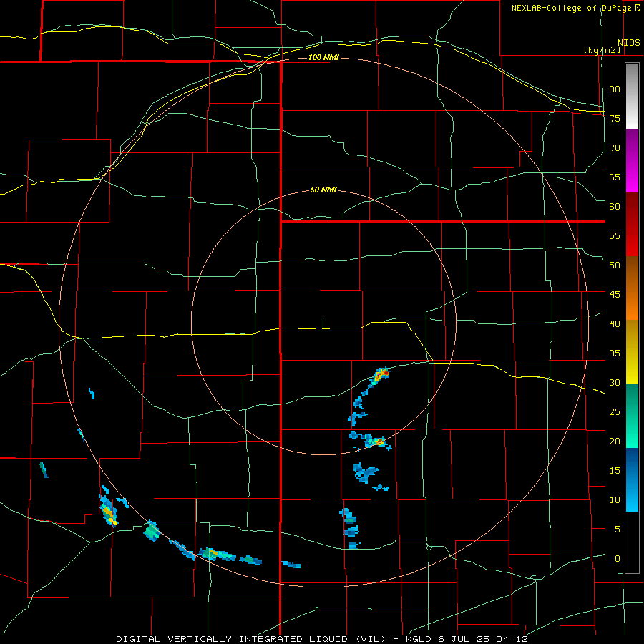644x644 pixels.
Task: Click the 80 value on the color scale
Action: click(x=615, y=89)
